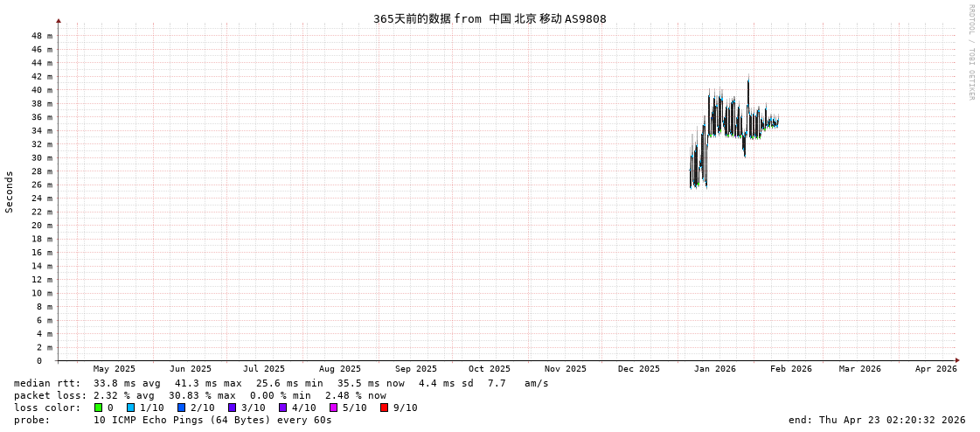
Task: Click the magenta 5/10 loss swatch
Action: (x=334, y=408)
